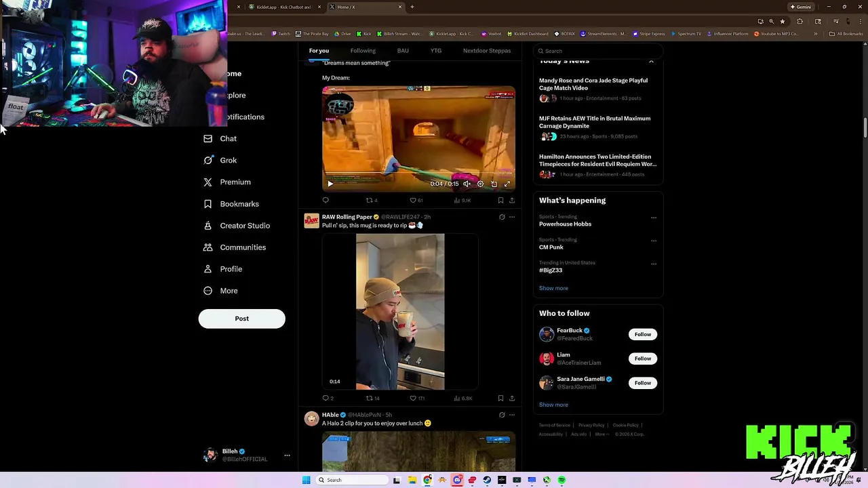This screenshot has height=488, width=868.
Task: Bookmark the 'My Dream' post
Action: click(x=500, y=200)
